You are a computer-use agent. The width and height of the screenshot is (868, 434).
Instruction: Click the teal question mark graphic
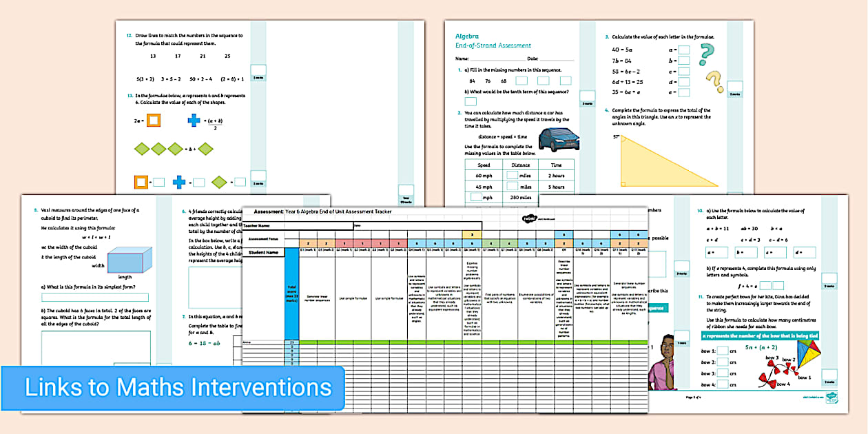click(707, 54)
